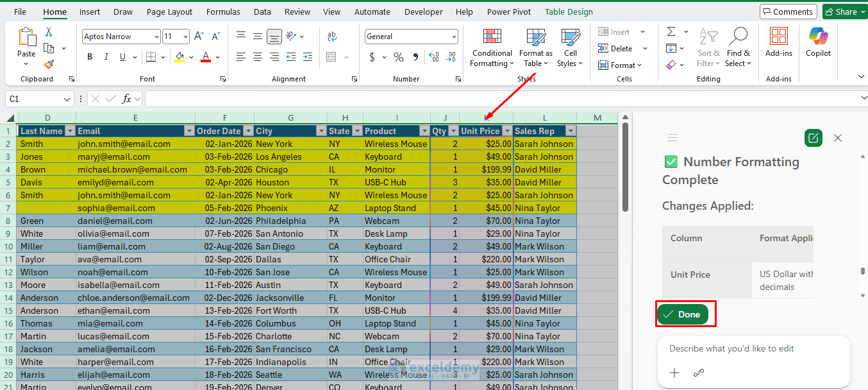Image resolution: width=868 pixels, height=390 pixels.
Task: Toggle Center horizontal alignment
Action: 258,57
